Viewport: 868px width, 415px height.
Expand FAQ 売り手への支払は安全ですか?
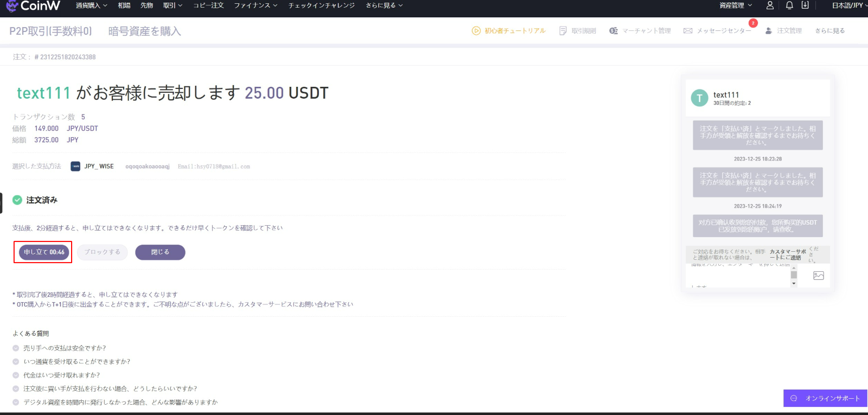[x=59, y=348]
